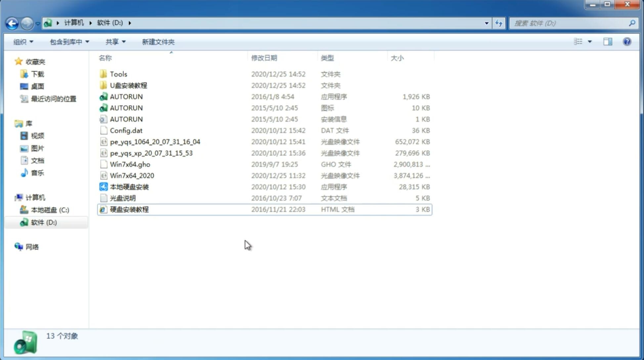Click the 包含到库中 button
This screenshot has height=360, width=644.
tap(68, 42)
